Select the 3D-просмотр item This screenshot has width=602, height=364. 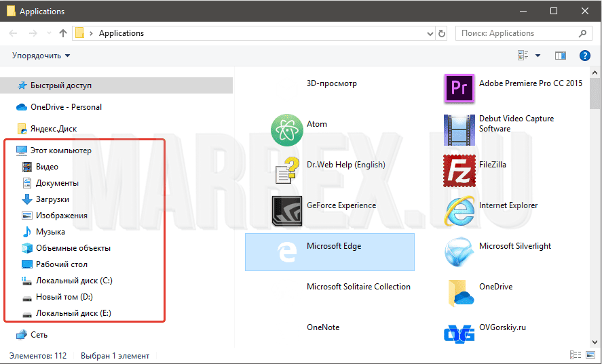(332, 83)
